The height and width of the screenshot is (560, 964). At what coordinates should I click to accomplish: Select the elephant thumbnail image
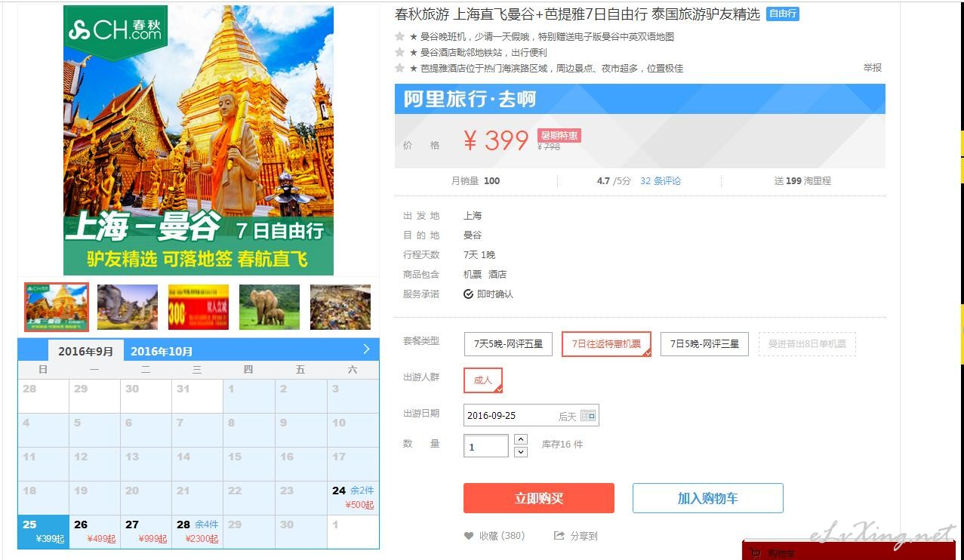269,307
